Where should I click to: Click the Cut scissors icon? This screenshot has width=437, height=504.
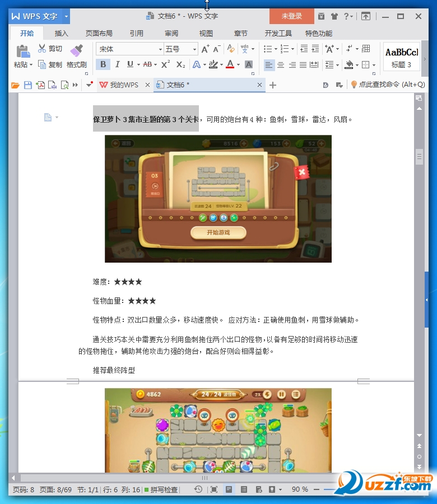click(x=42, y=49)
